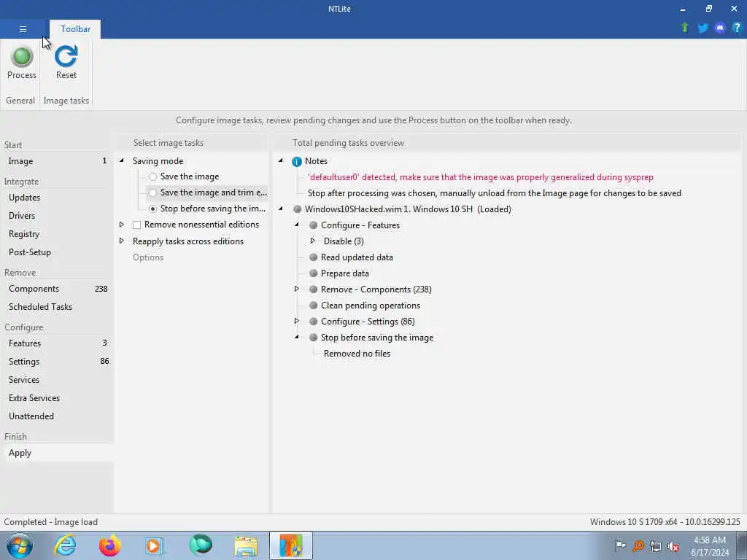
Task: Open File Explorer folder on taskbar
Action: tap(246, 545)
